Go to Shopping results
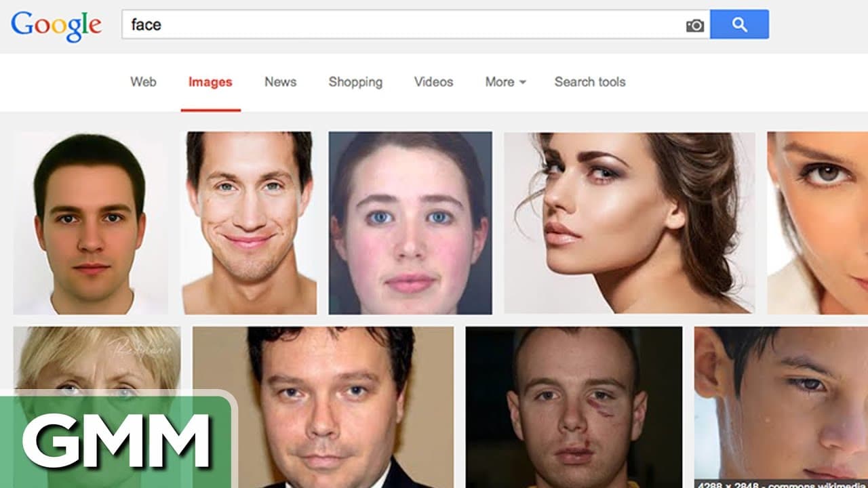868x488 pixels. pyautogui.click(x=355, y=82)
